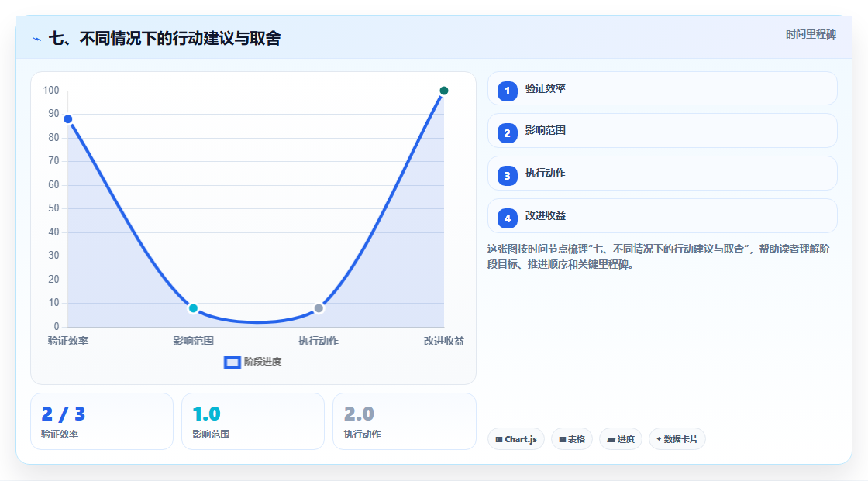Click the title 七、不同情况下的行动建议与取舍

(x=165, y=38)
